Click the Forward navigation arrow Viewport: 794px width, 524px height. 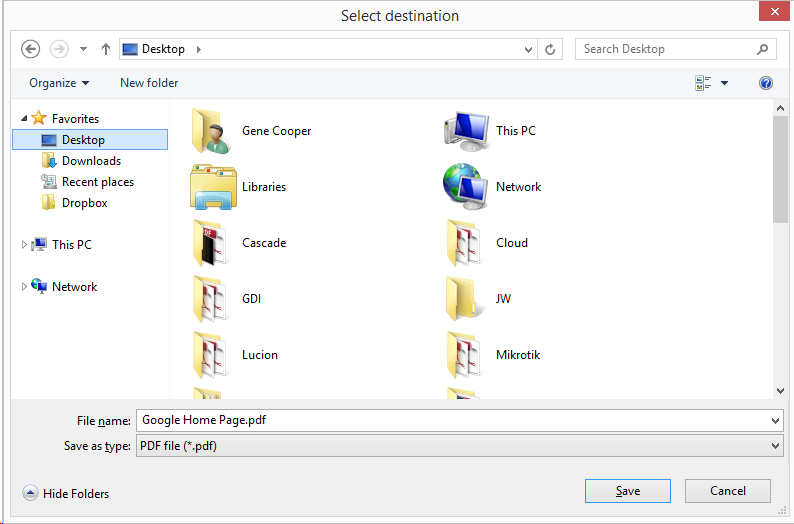click(59, 49)
